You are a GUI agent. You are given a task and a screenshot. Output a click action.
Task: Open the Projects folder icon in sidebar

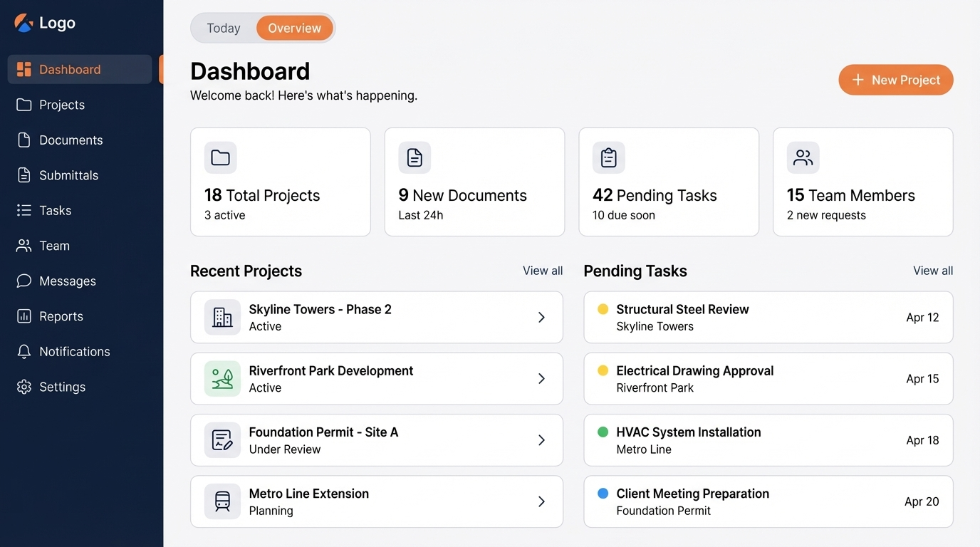(24, 104)
